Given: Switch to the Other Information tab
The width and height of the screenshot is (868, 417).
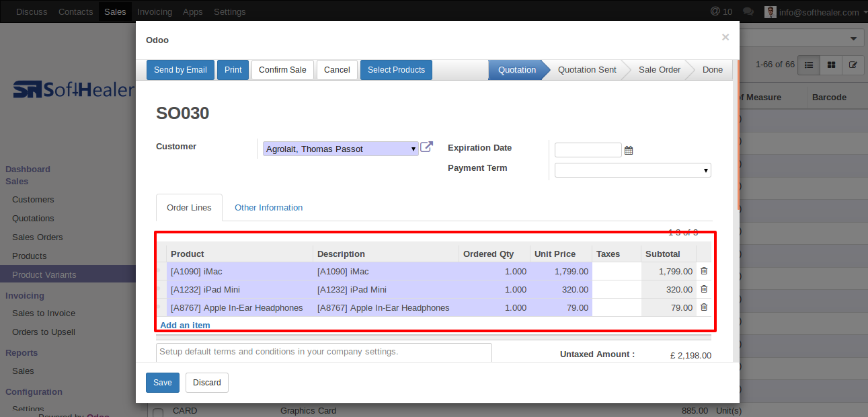Looking at the screenshot, I should coord(268,208).
